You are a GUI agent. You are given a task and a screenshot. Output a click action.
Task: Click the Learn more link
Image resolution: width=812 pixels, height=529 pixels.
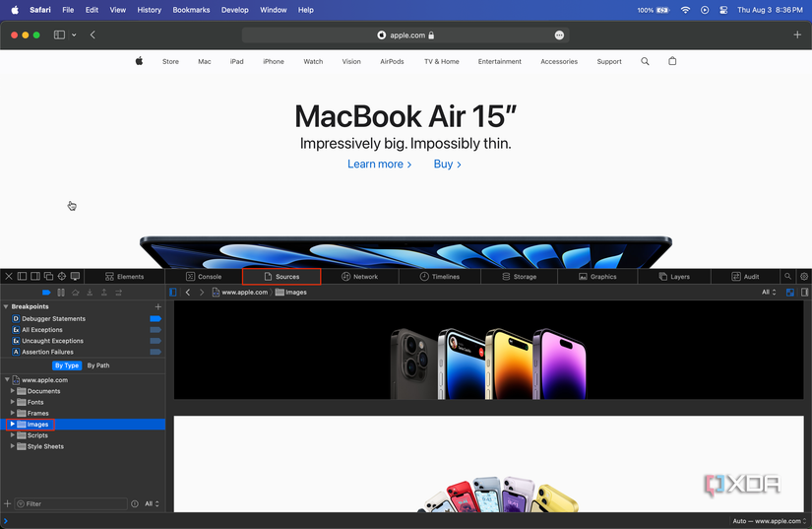[x=380, y=164]
